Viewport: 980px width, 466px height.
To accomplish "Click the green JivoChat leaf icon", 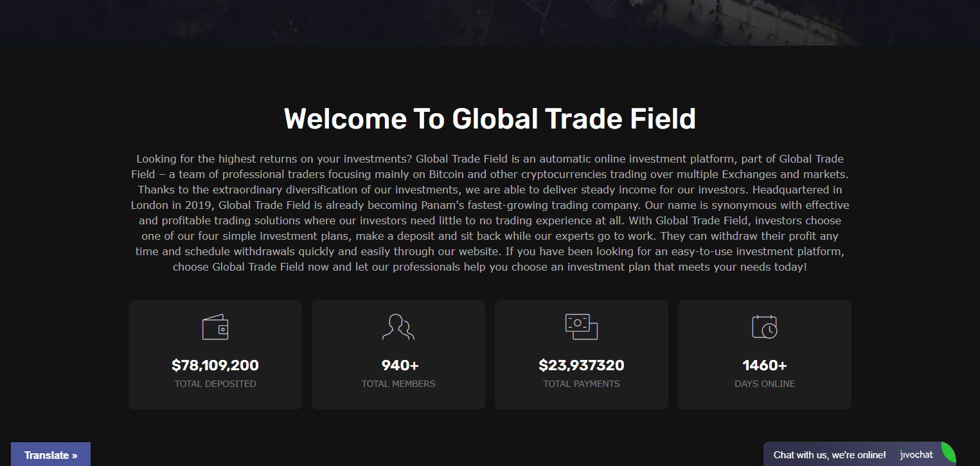I will click(x=947, y=453).
